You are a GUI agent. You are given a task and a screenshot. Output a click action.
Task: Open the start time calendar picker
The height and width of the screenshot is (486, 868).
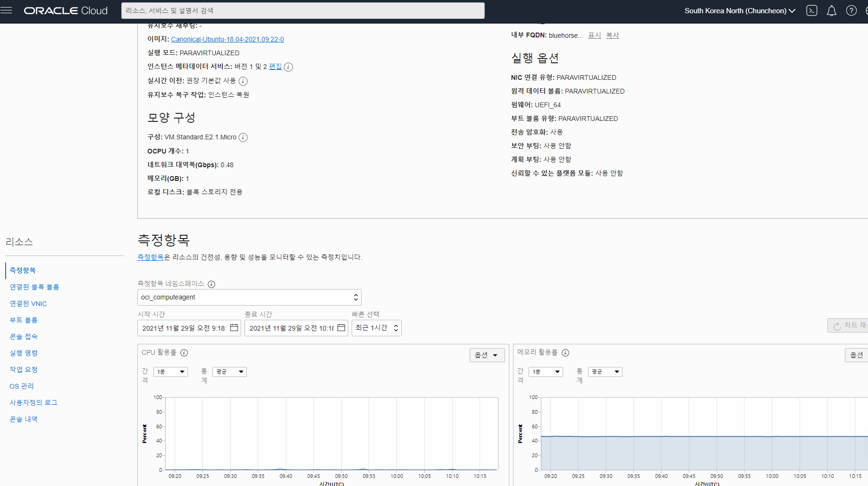click(x=234, y=328)
